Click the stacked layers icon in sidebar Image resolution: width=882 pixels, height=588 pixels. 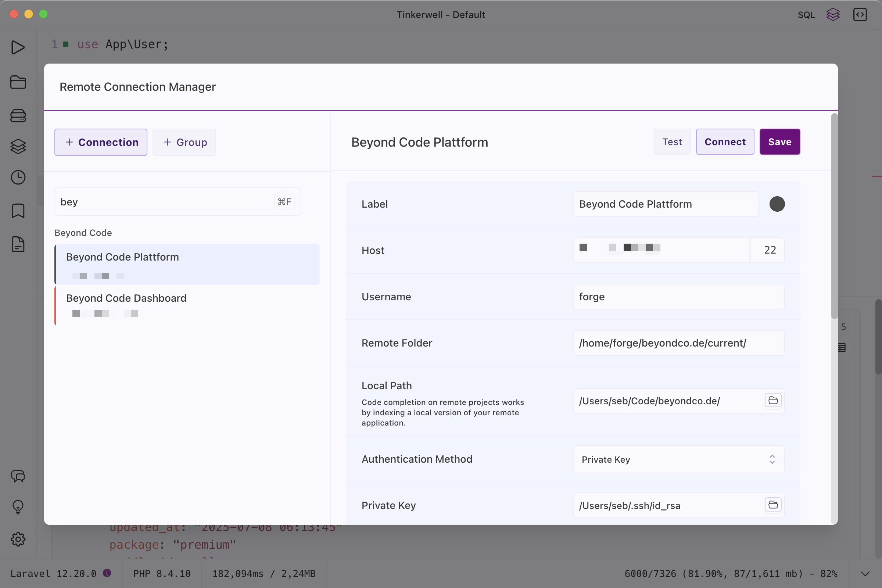pyautogui.click(x=18, y=146)
